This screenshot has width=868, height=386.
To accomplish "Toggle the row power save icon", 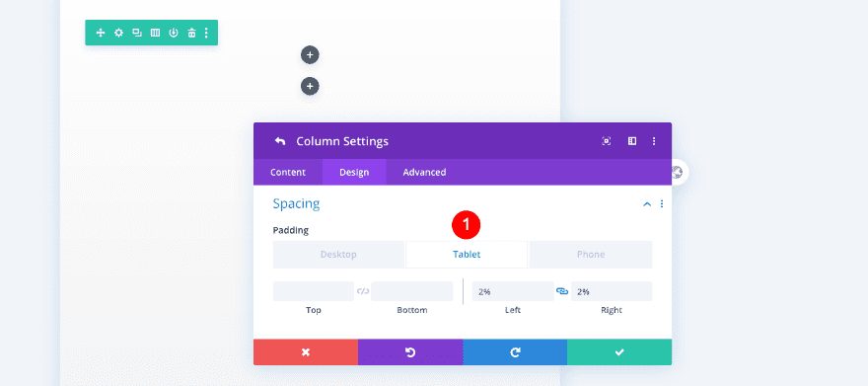I will click(x=174, y=33).
